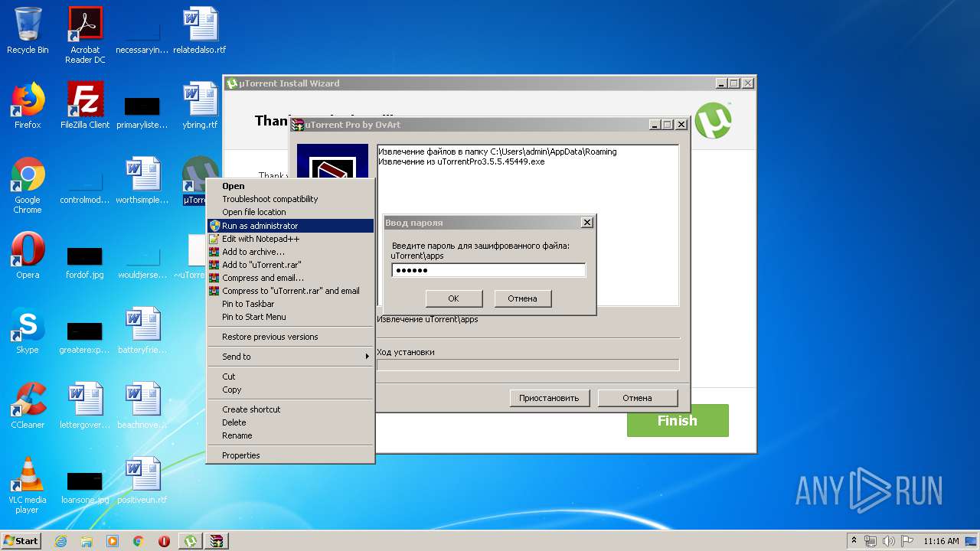The height and width of the screenshot is (551, 980).
Task: Click the Приостановить button
Action: tap(550, 398)
